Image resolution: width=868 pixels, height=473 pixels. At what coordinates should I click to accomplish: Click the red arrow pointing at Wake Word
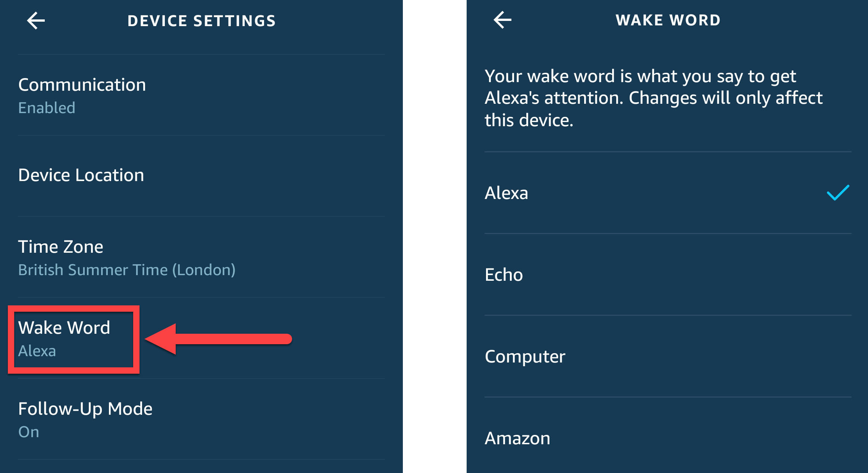(218, 339)
